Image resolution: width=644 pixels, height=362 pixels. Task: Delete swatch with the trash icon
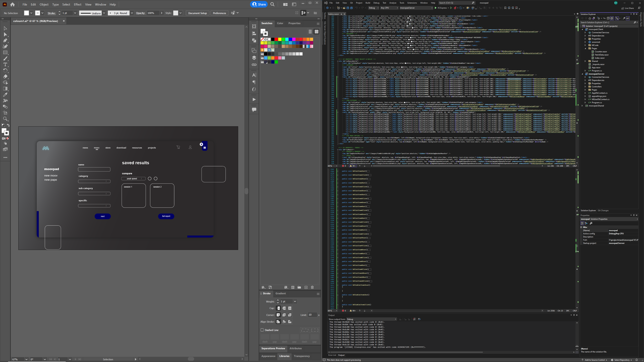click(x=312, y=287)
